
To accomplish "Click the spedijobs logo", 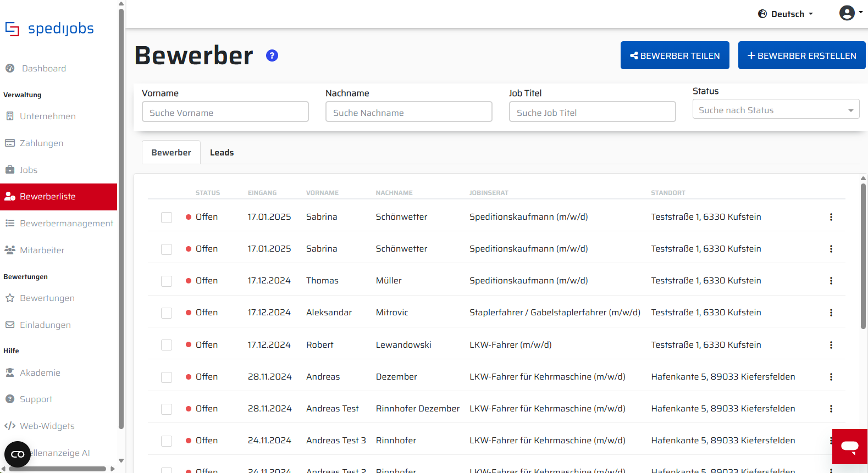I will [49, 29].
